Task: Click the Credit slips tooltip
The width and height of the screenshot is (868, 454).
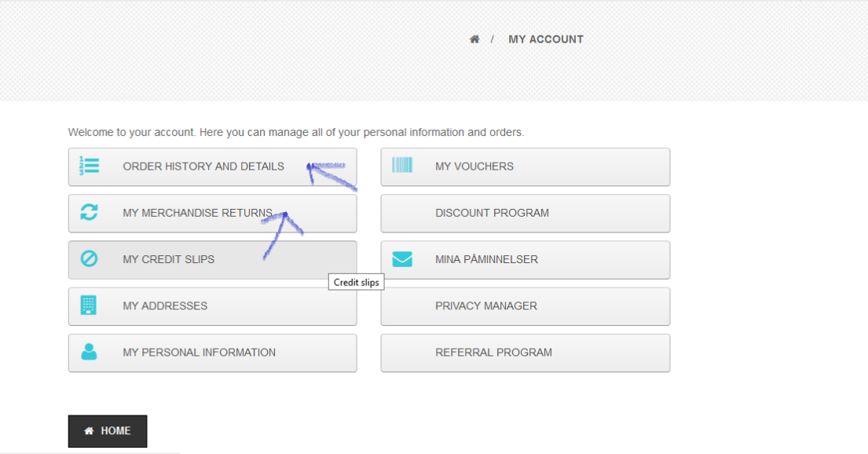Action: [x=357, y=282]
